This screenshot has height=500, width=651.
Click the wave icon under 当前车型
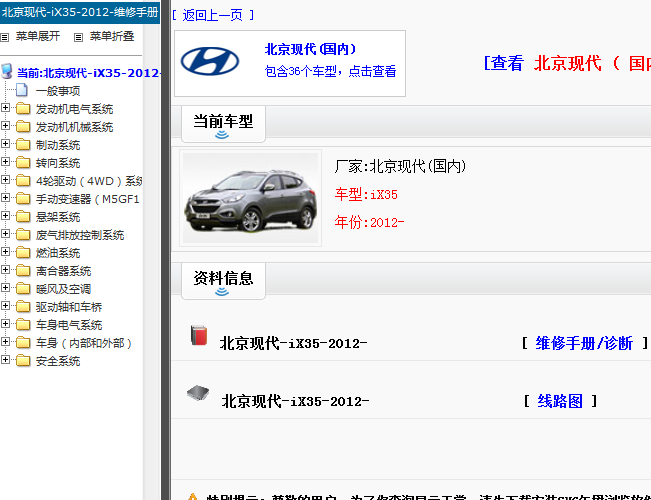point(222,135)
